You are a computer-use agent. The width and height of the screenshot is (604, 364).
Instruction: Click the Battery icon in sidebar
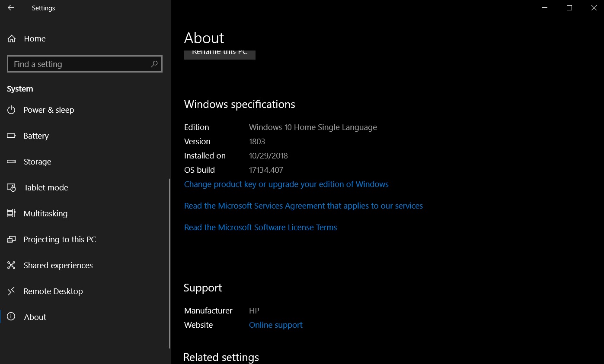11,136
